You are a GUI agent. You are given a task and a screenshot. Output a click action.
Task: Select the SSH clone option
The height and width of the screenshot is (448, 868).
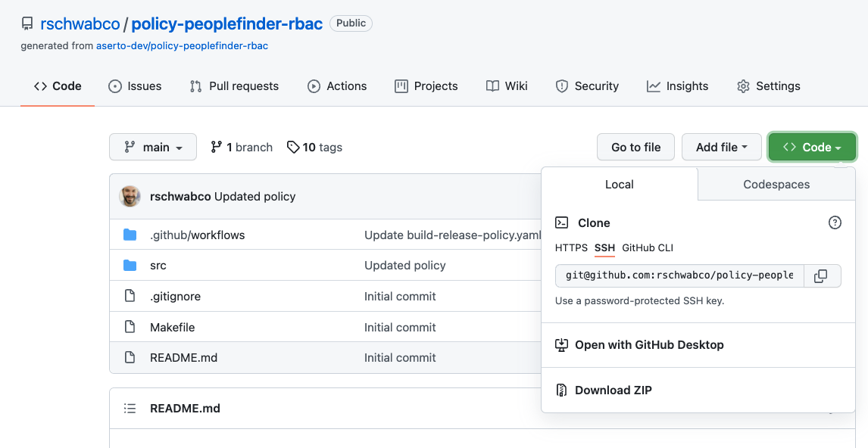[604, 248]
